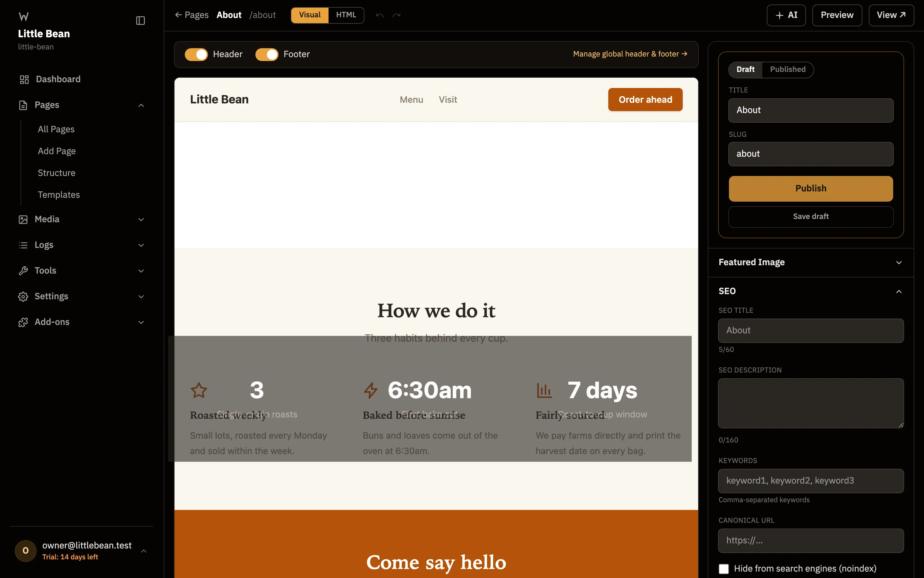Expand the owner account menu chevron
This screenshot has width=924, height=578.
144,551
